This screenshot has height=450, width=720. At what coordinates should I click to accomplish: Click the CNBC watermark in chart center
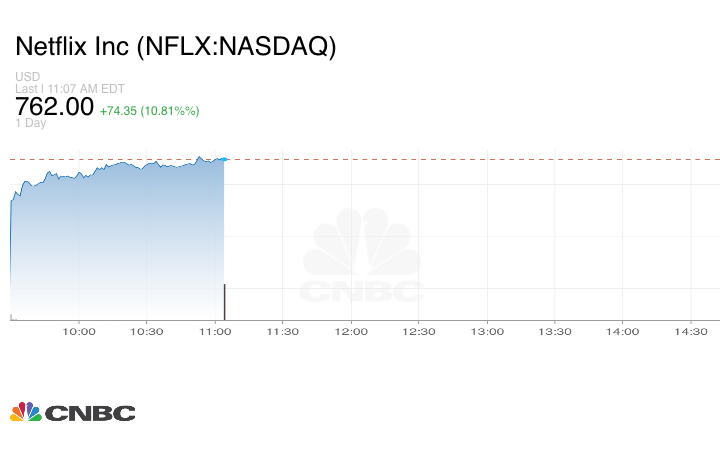pos(362,258)
